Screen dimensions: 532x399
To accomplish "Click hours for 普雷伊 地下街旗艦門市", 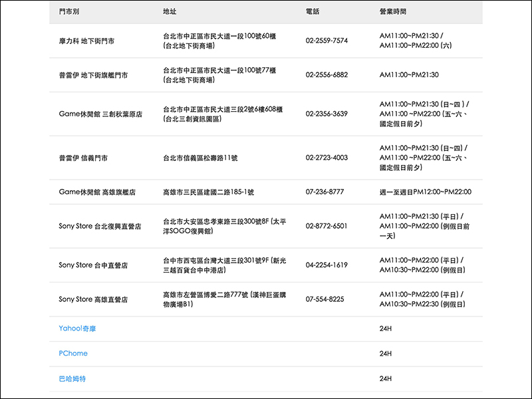I will [x=409, y=75].
